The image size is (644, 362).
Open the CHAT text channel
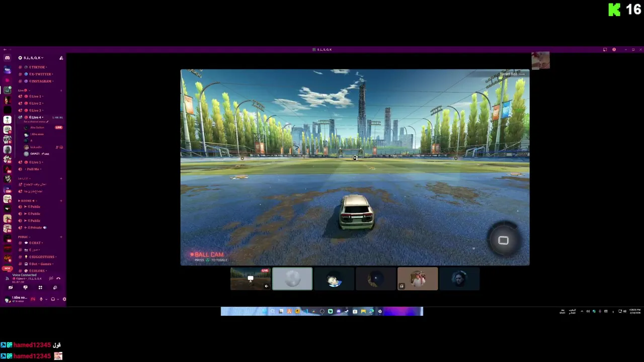click(40, 243)
